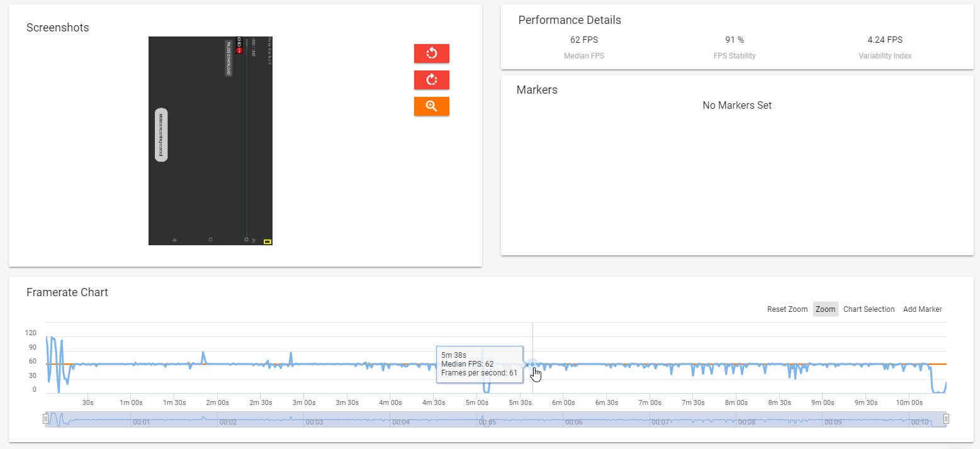Image resolution: width=980 pixels, height=449 pixels.
Task: Click the 7m 30s axis label
Action: 692,402
